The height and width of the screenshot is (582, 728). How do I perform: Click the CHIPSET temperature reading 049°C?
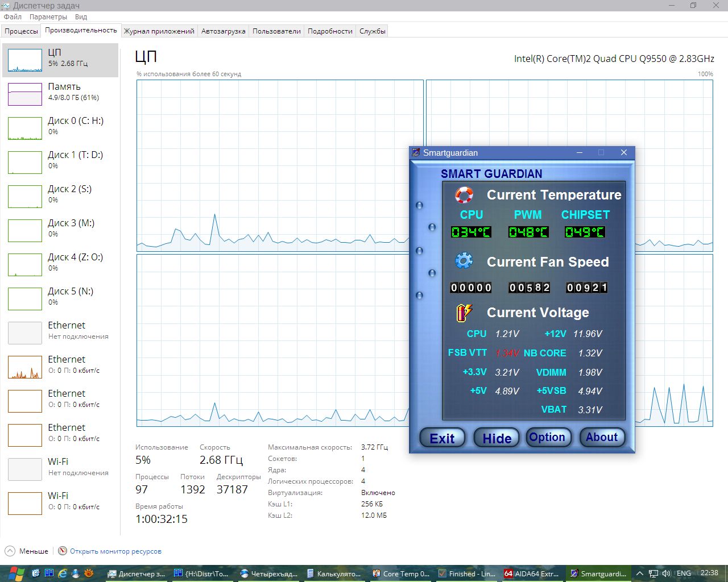[585, 232]
